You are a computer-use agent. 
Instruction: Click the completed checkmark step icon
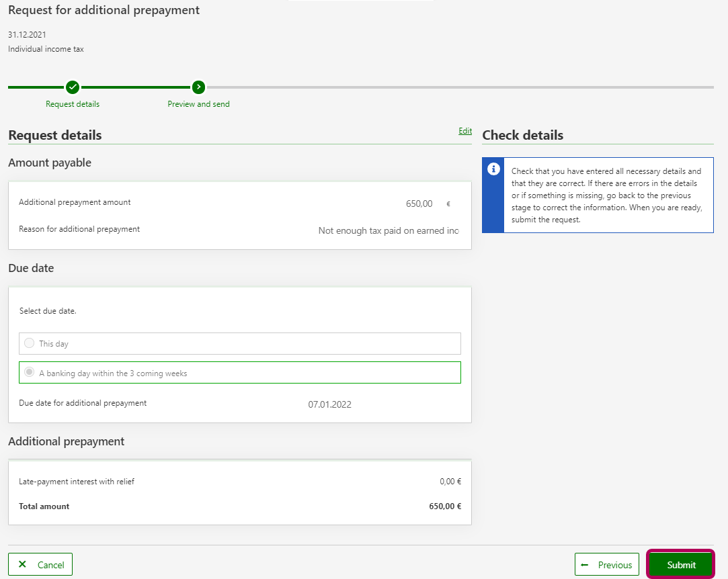click(x=73, y=87)
